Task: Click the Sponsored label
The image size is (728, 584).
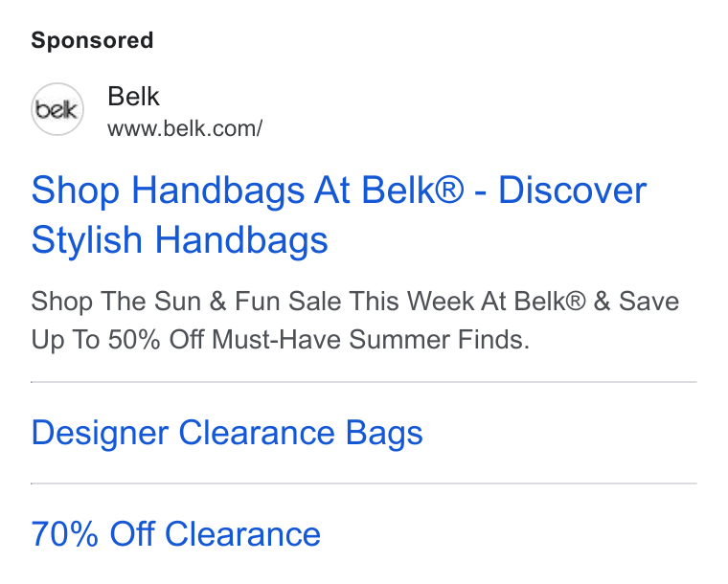Action: click(92, 40)
